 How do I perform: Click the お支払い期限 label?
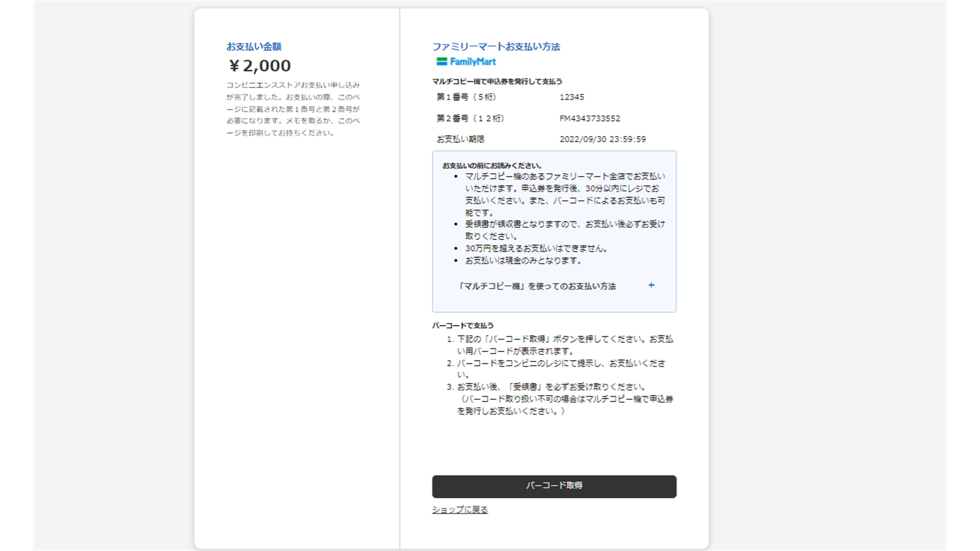[x=460, y=139]
